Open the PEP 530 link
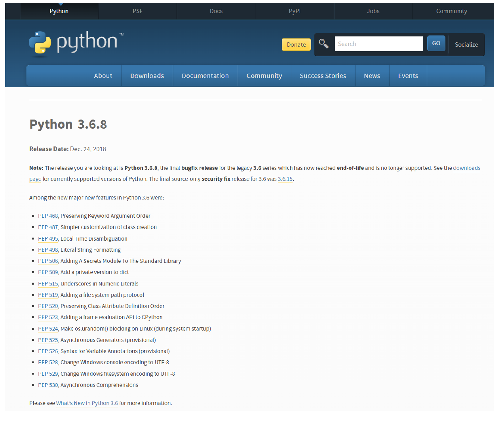This screenshot has width=504, height=422. coord(48,385)
